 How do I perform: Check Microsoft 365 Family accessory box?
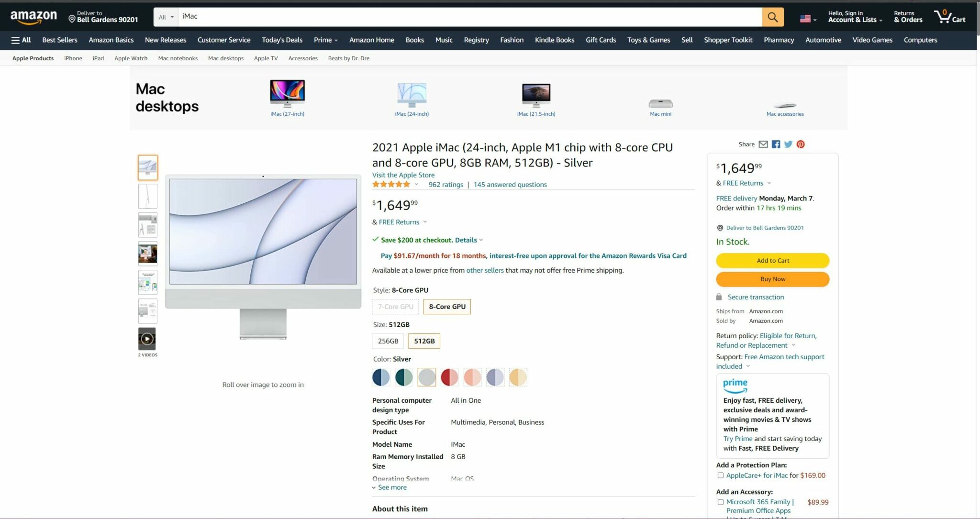(x=720, y=502)
